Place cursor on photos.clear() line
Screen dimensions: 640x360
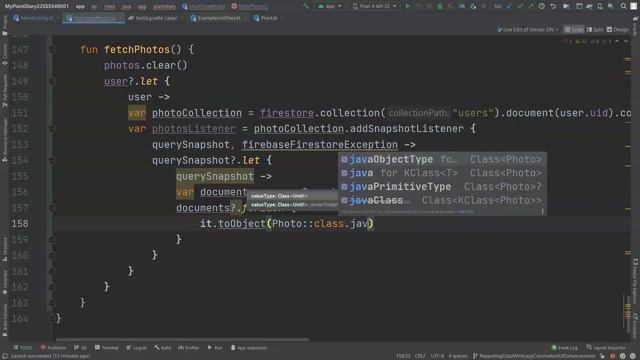coord(146,65)
